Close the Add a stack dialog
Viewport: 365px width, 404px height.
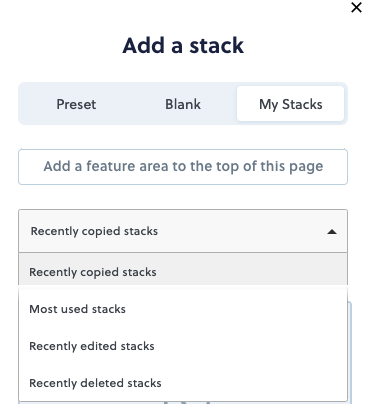[x=356, y=7]
